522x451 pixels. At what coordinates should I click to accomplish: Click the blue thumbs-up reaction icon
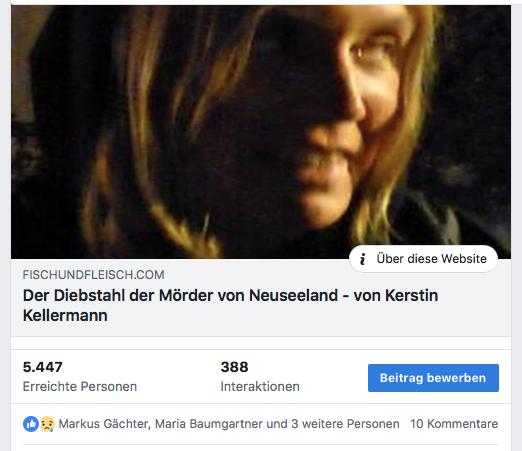(x=31, y=424)
